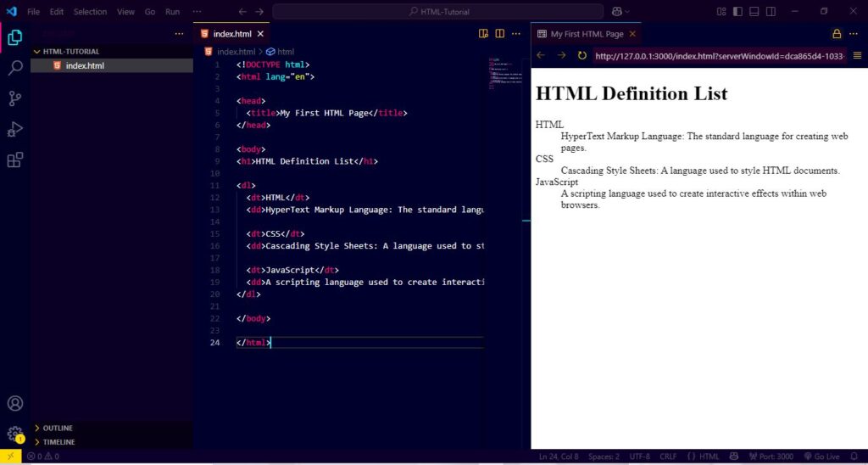868x465 pixels.
Task: Open the Accounts menu icon
Action: [x=15, y=403]
